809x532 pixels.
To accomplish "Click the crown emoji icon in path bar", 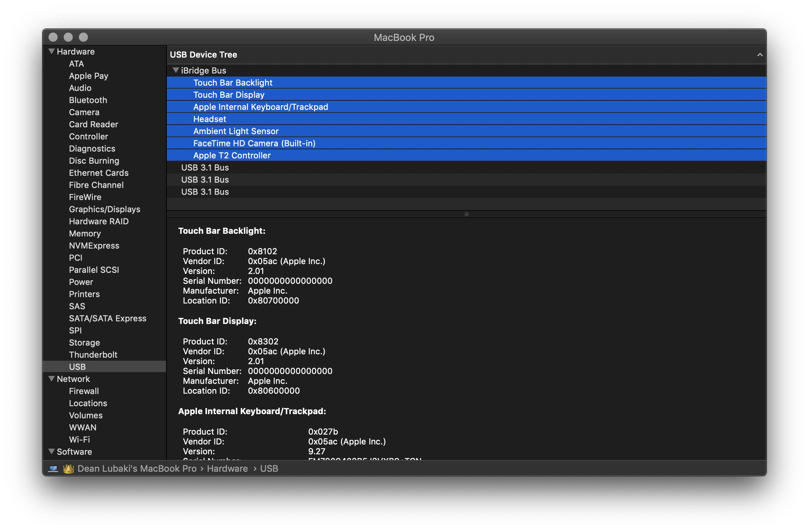I will (68, 469).
